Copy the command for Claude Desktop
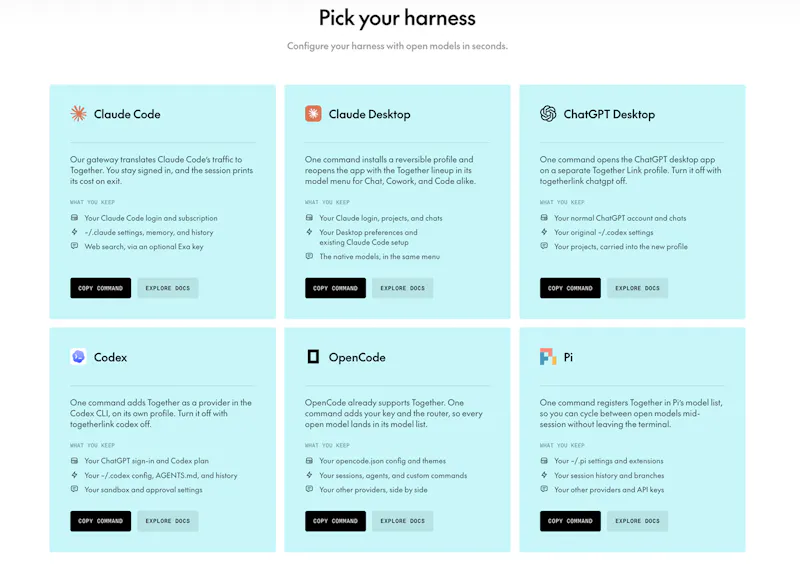 [335, 288]
